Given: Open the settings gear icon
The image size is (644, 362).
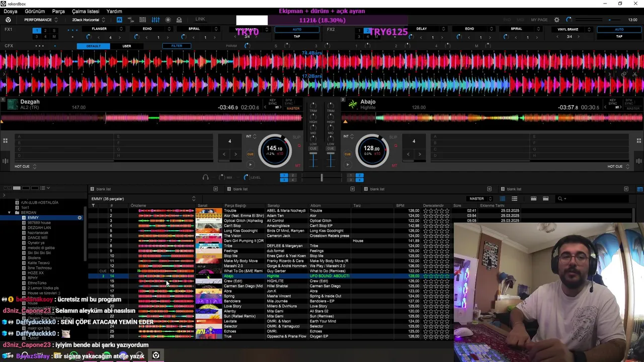Looking at the screenshot, I should tap(556, 20).
